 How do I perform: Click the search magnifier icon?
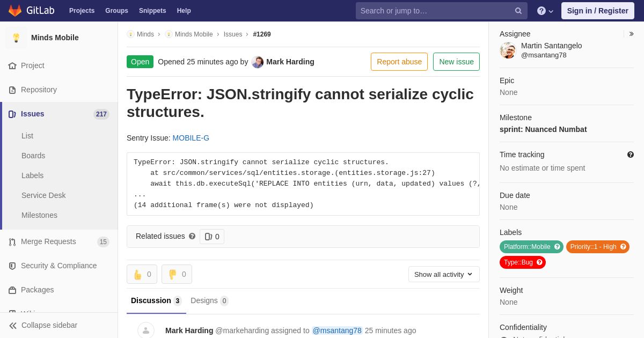coord(518,11)
